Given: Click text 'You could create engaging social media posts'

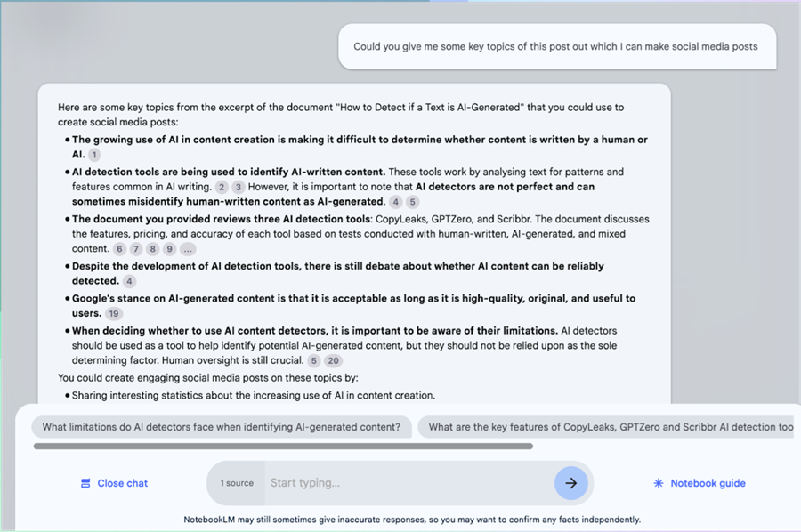Looking at the screenshot, I should pyautogui.click(x=208, y=378).
